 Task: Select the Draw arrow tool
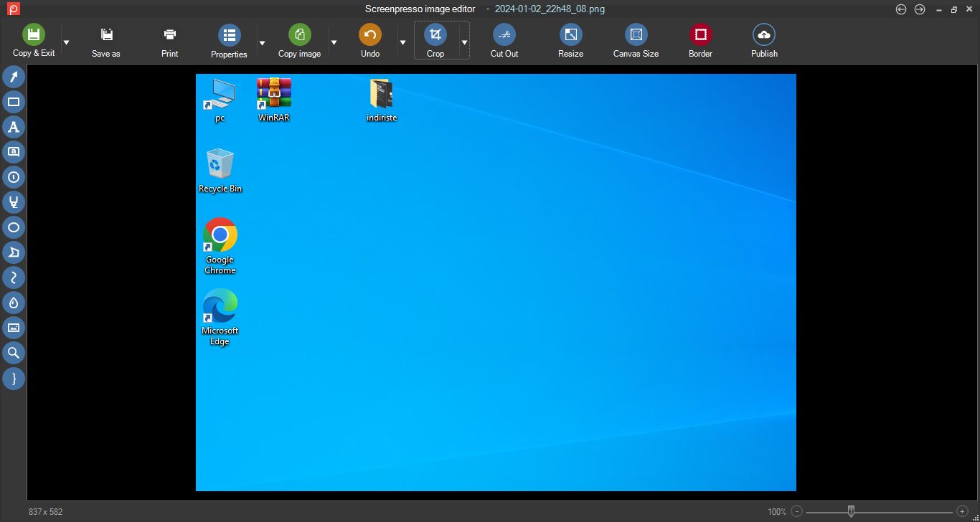pyautogui.click(x=14, y=77)
